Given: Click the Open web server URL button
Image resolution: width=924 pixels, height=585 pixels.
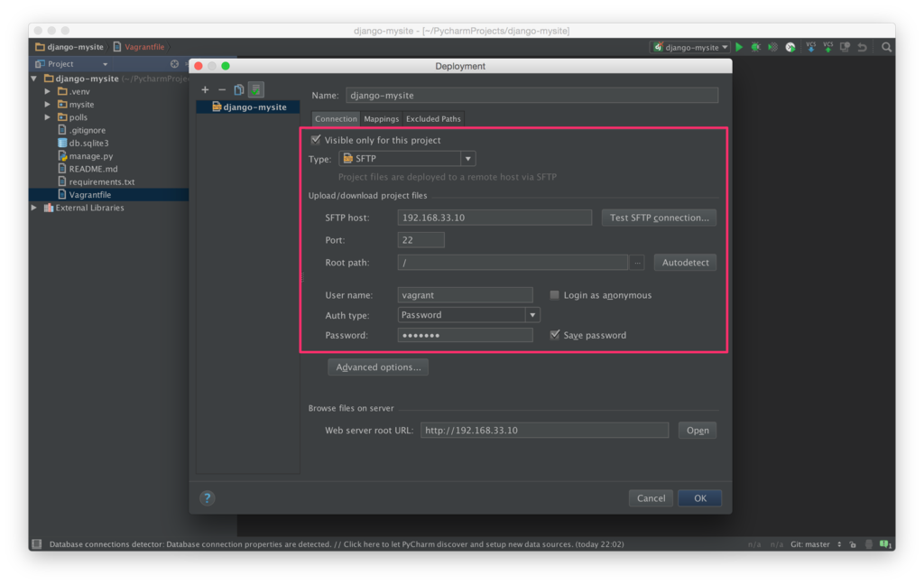Looking at the screenshot, I should pyautogui.click(x=698, y=430).
